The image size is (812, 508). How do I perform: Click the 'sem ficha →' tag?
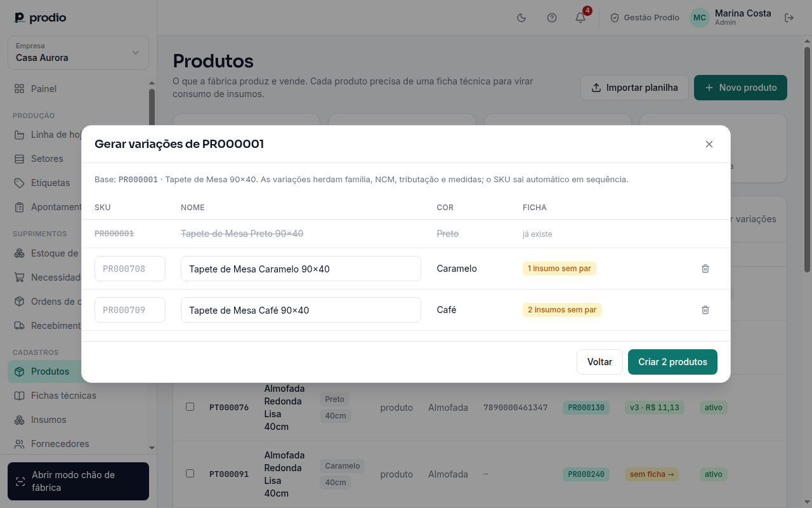[652, 474]
